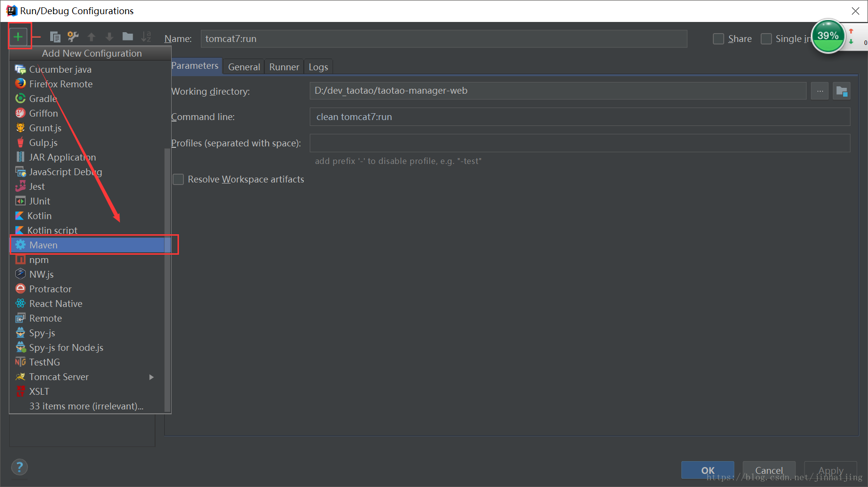This screenshot has width=868, height=487.
Task: Click the Move Up arrow icon
Action: (x=91, y=37)
